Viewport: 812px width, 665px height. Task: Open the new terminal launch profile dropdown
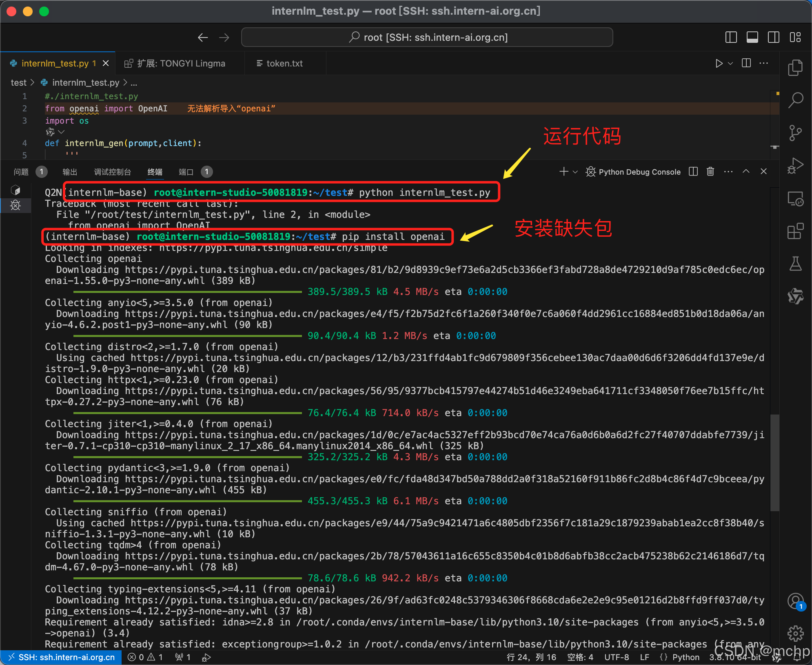(x=575, y=172)
